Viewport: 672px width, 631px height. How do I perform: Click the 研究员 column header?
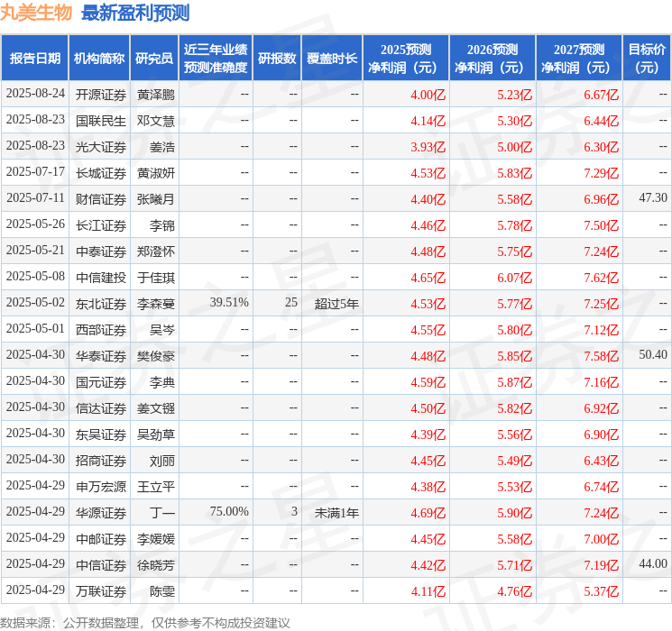tap(154, 59)
